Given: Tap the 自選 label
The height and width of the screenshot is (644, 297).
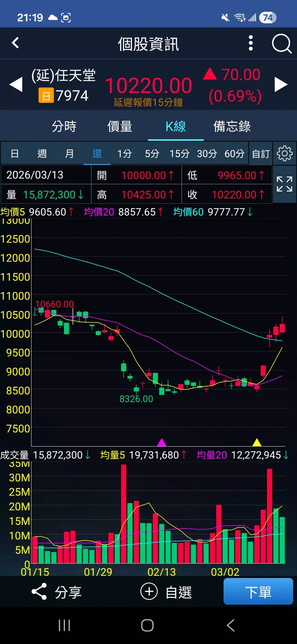Looking at the screenshot, I should point(179,592).
